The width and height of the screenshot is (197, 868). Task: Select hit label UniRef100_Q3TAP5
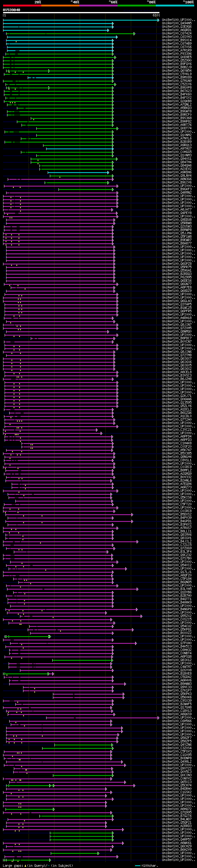177,304
